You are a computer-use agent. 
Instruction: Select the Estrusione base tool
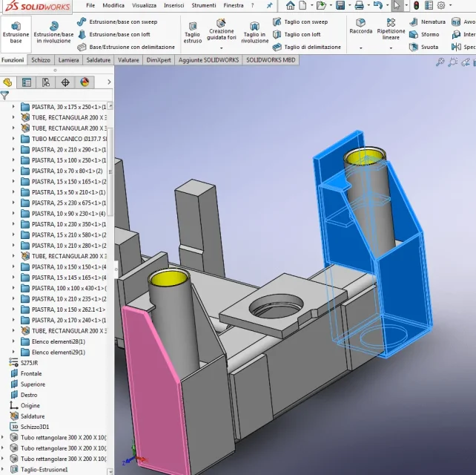[x=16, y=33]
